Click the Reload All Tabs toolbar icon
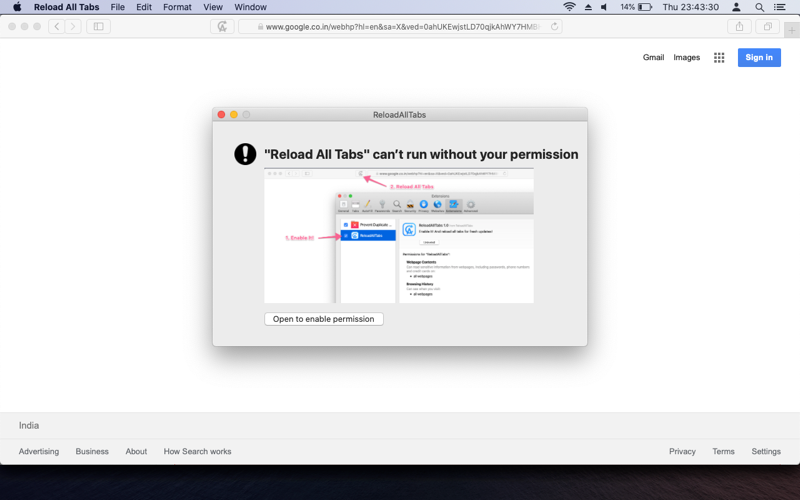800x500 pixels. click(x=222, y=27)
